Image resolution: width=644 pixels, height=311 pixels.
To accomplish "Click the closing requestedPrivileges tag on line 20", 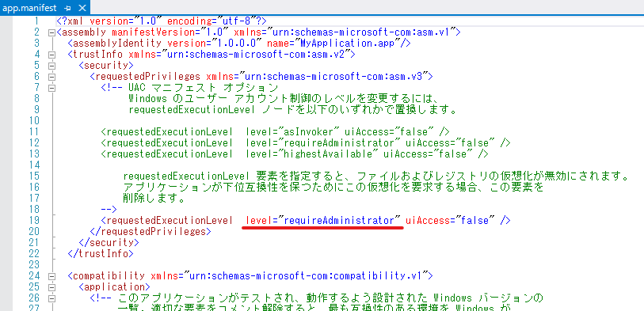I will coord(151,231).
